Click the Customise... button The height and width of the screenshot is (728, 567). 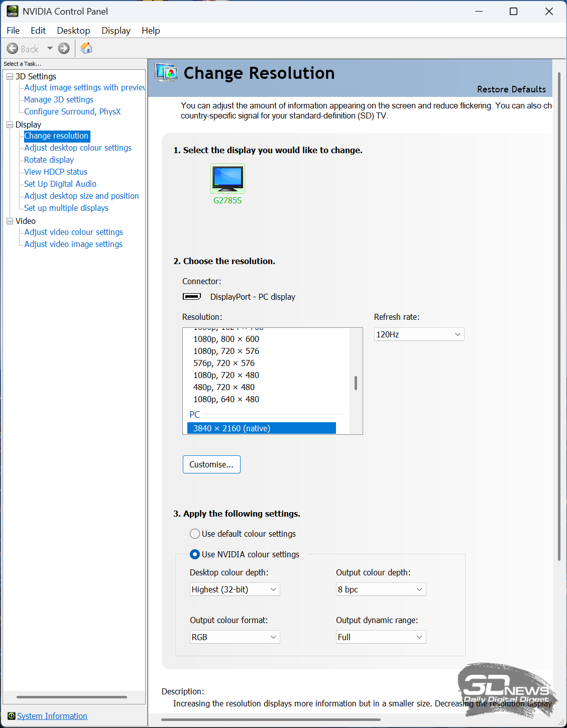pyautogui.click(x=211, y=464)
